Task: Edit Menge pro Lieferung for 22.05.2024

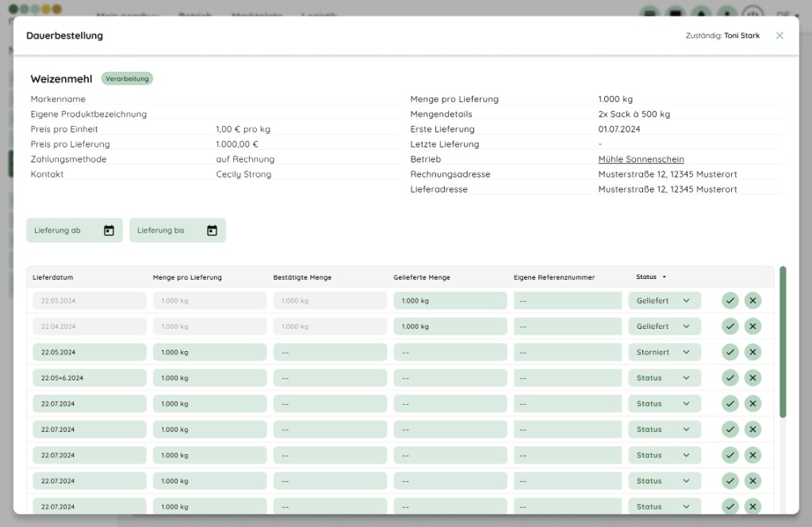Action: (x=209, y=352)
